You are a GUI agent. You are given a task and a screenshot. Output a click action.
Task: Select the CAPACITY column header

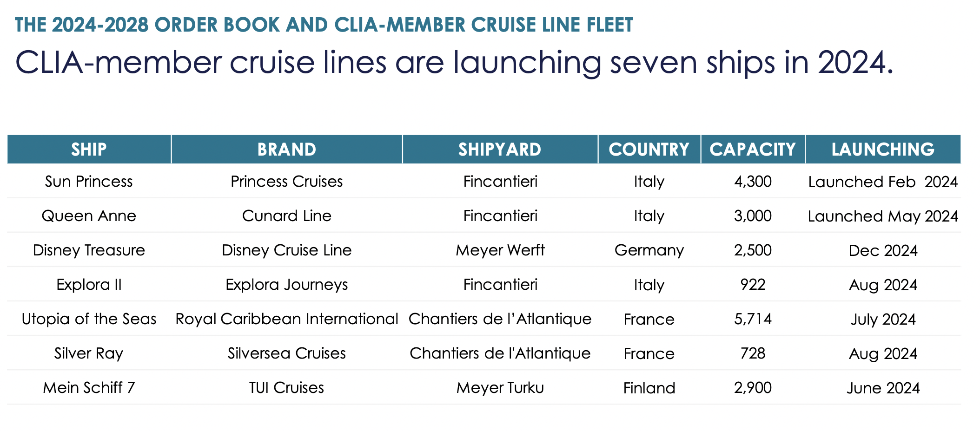click(x=753, y=150)
